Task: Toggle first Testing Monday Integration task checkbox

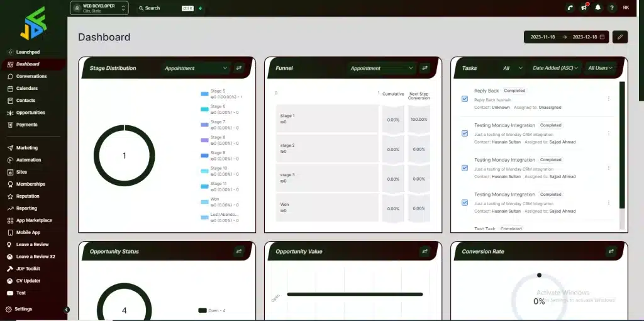Action: click(x=465, y=133)
